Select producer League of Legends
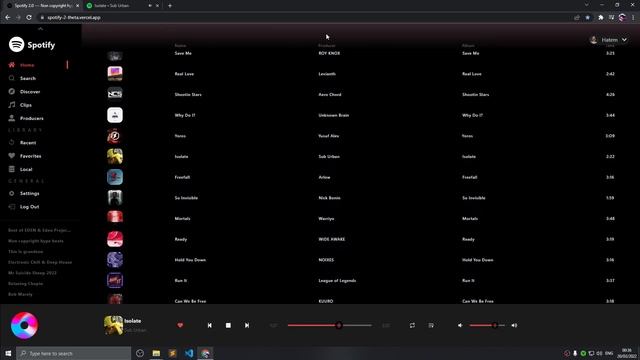This screenshot has width=640, height=360. (x=337, y=280)
